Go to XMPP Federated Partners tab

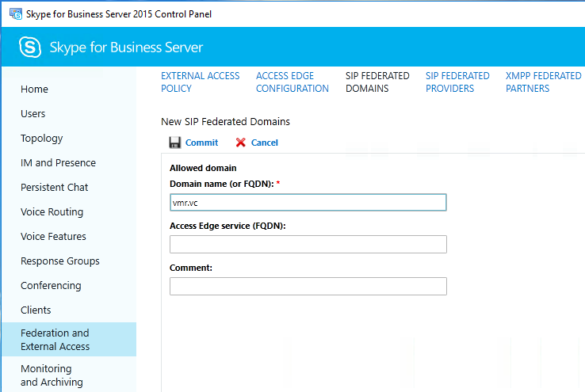click(543, 82)
